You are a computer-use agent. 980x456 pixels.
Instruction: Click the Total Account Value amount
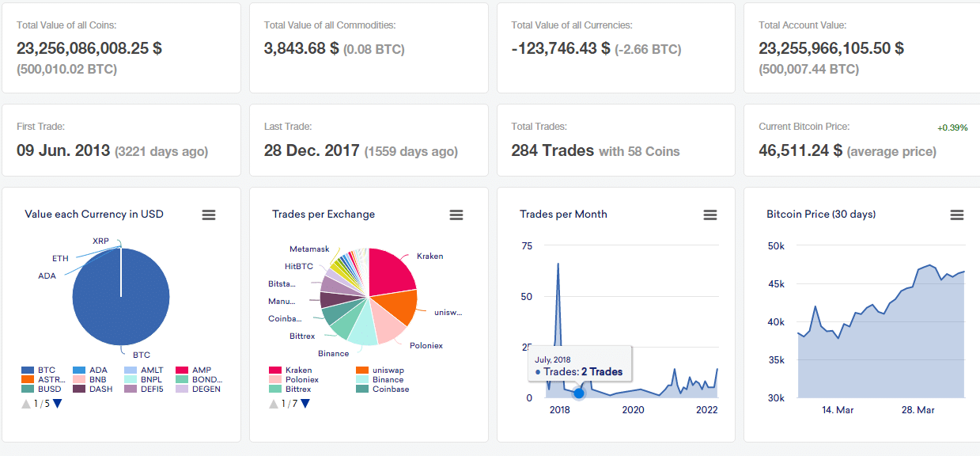[x=831, y=48]
